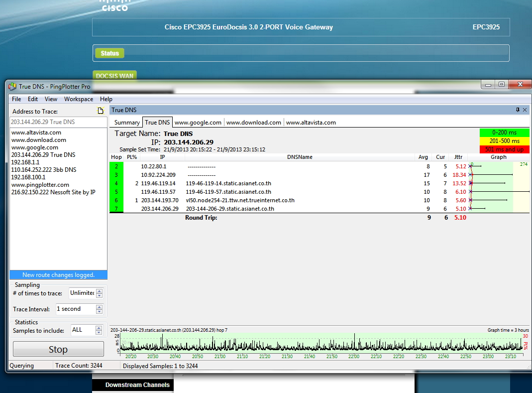
Task: Select www.download.com in address list
Action: [39, 140]
